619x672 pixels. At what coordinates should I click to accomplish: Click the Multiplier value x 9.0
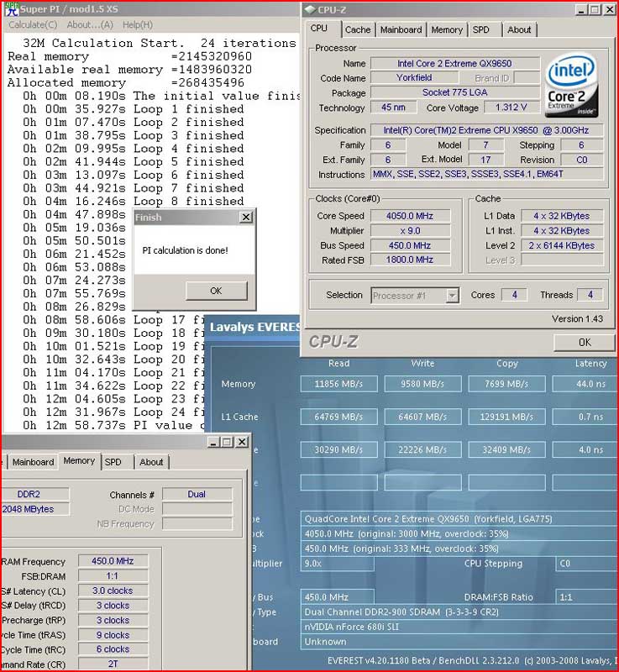click(x=410, y=231)
